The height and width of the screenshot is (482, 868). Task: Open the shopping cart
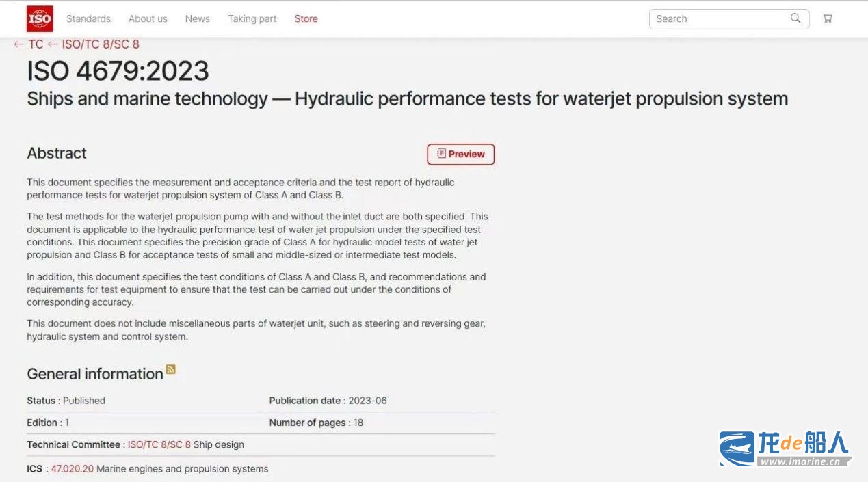[828, 18]
